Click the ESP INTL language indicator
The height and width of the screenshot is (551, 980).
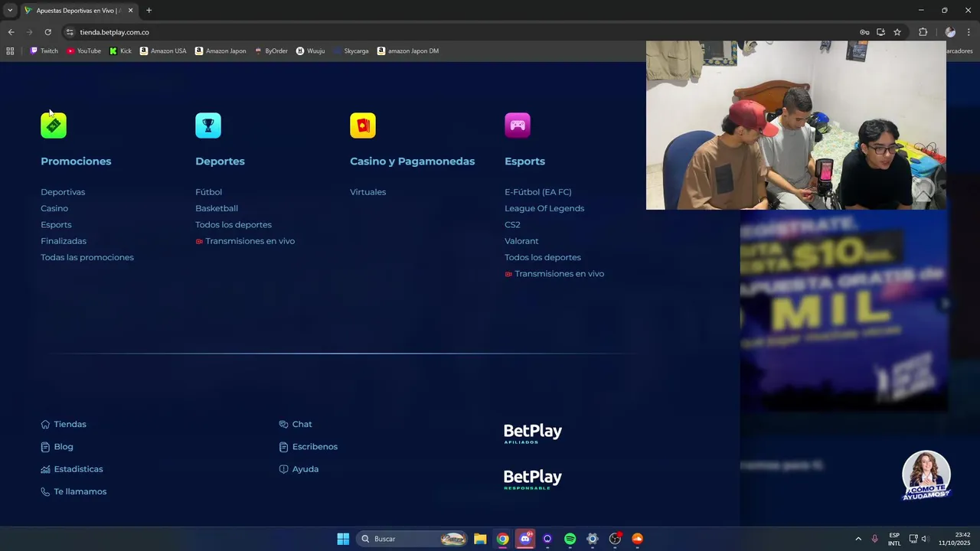tap(894, 539)
